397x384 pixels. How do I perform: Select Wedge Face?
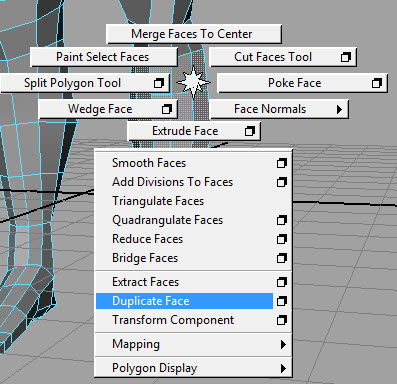pyautogui.click(x=100, y=109)
